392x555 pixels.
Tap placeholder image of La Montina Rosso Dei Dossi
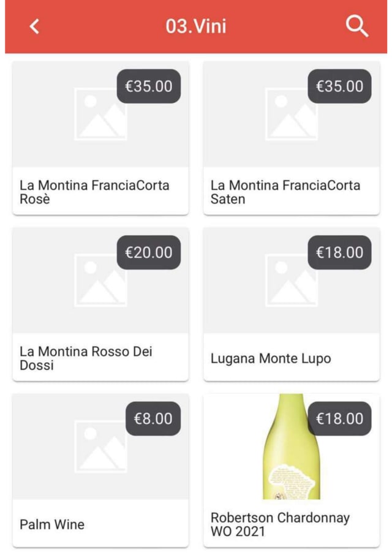pos(100,281)
